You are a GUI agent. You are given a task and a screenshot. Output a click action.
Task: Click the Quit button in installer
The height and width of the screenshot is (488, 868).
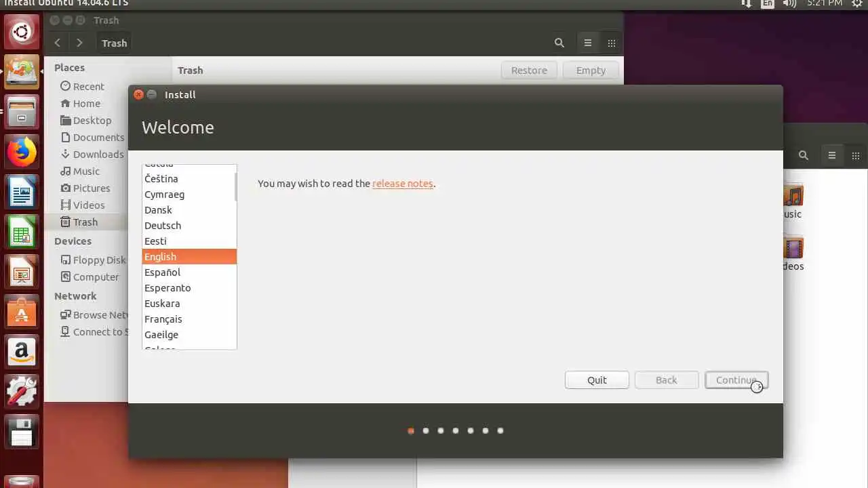(x=597, y=380)
